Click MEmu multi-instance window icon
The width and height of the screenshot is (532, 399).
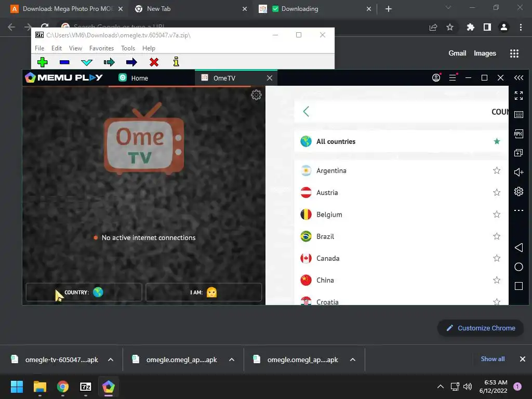(x=518, y=153)
